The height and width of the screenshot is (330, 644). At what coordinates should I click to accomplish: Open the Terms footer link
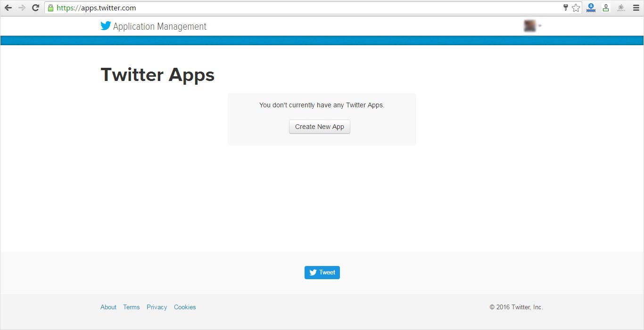coord(132,307)
